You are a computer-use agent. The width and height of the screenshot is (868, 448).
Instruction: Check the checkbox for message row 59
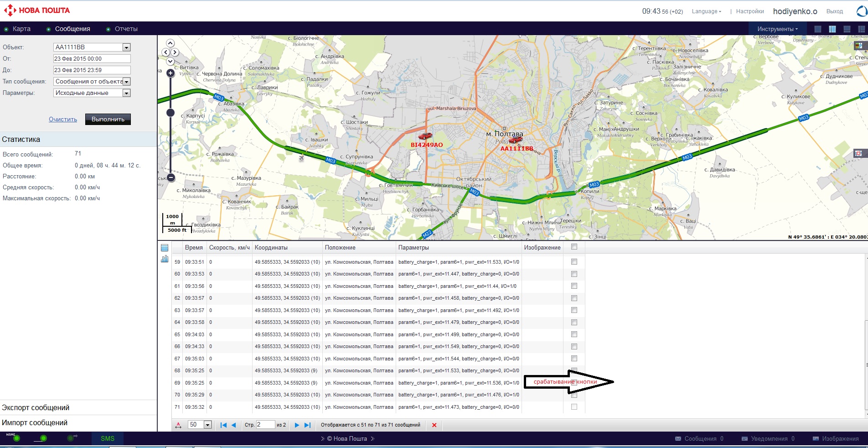point(574,262)
